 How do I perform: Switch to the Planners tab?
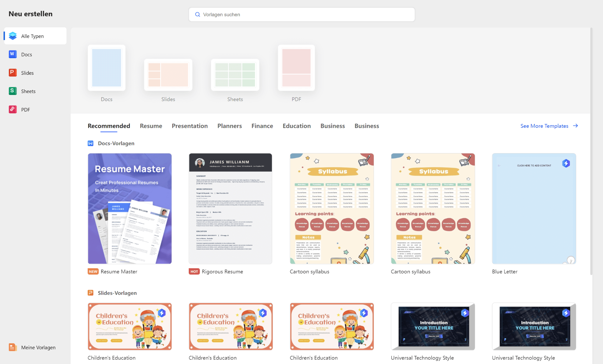coord(229,126)
